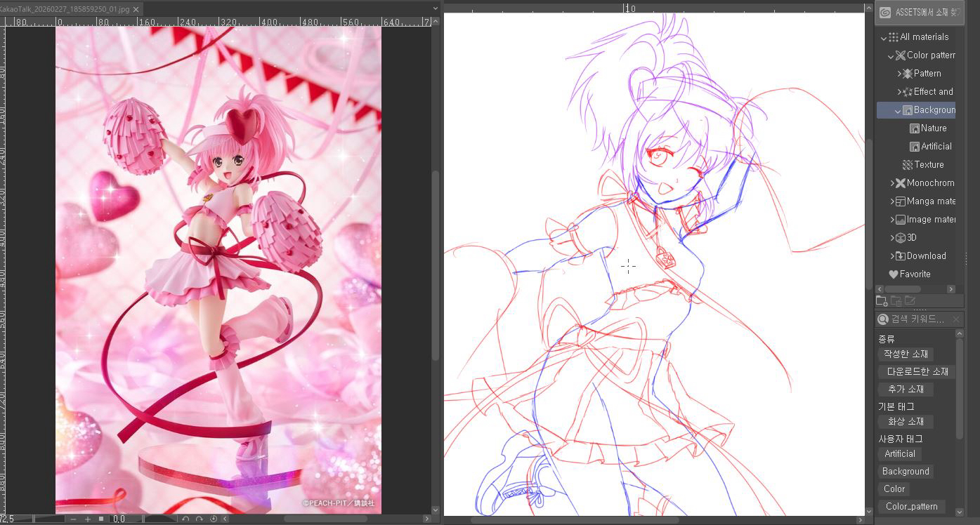The height and width of the screenshot is (525, 980).
Task: Toggle the 'Artificial' user tag filter
Action: click(900, 453)
